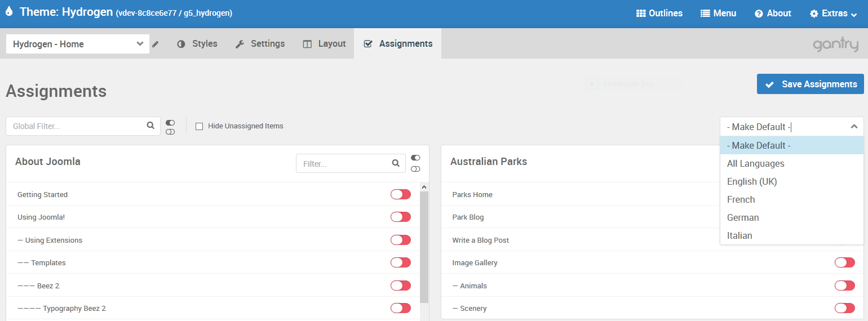Open Outlines in the top bar

[x=659, y=14]
